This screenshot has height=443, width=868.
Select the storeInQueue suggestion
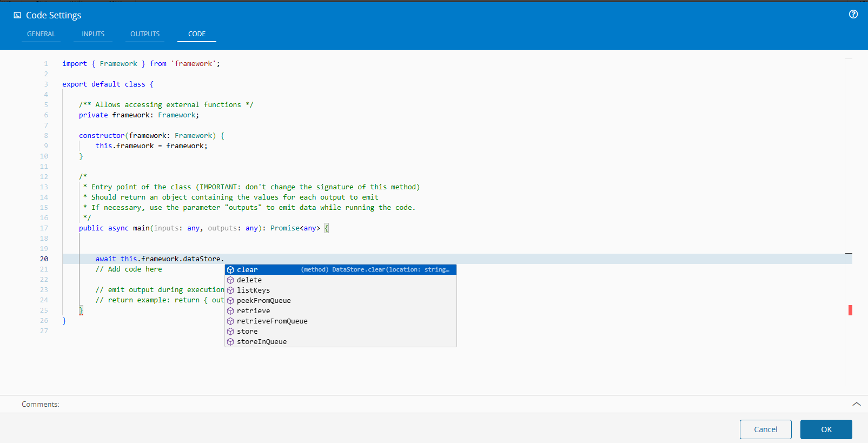(x=341, y=342)
